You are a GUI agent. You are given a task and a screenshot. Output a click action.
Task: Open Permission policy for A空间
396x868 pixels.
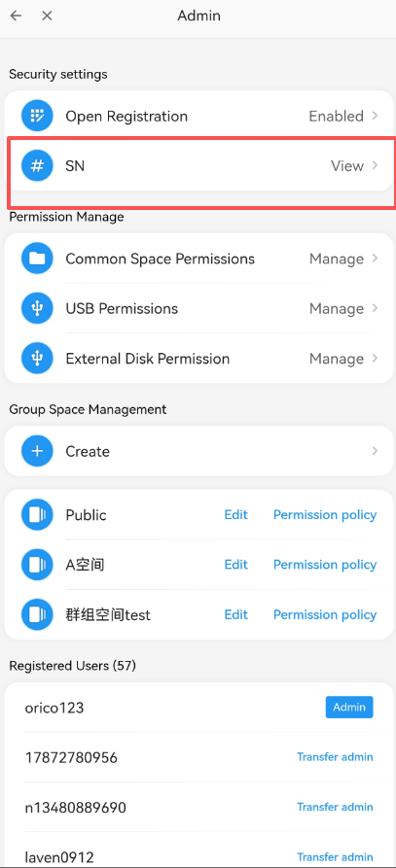[x=325, y=565]
